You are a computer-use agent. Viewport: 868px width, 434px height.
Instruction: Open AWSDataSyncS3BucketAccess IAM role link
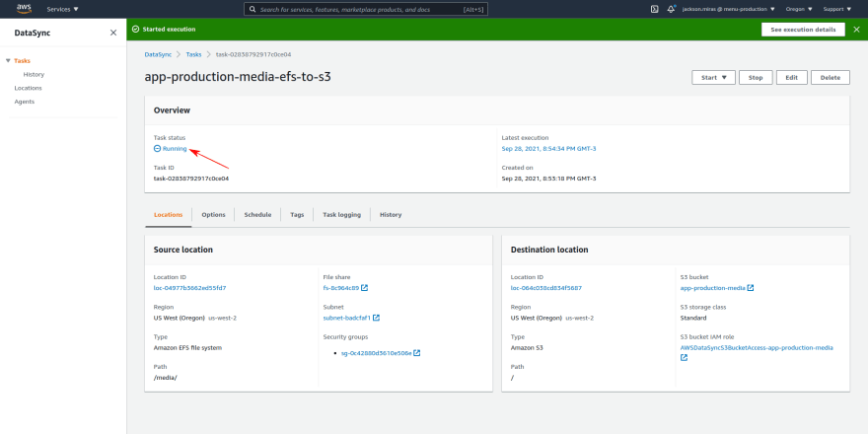(x=757, y=347)
